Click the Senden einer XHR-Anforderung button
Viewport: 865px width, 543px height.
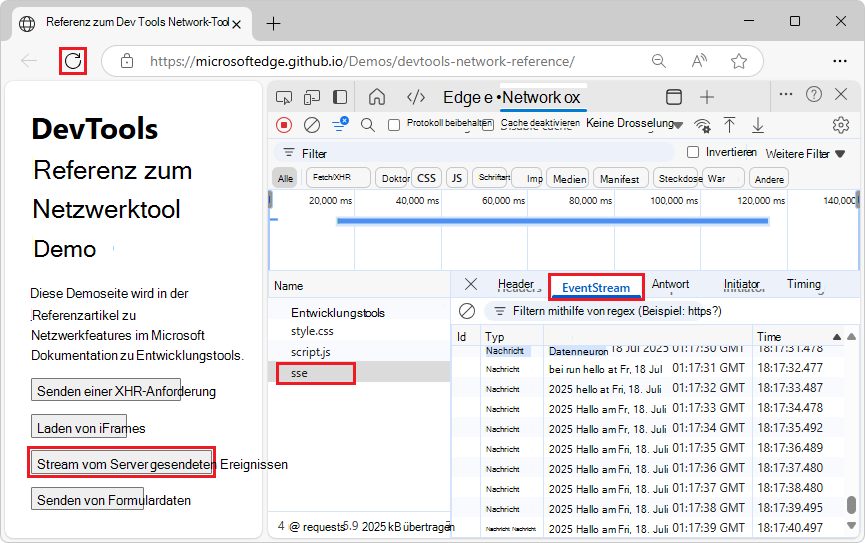coord(106,390)
